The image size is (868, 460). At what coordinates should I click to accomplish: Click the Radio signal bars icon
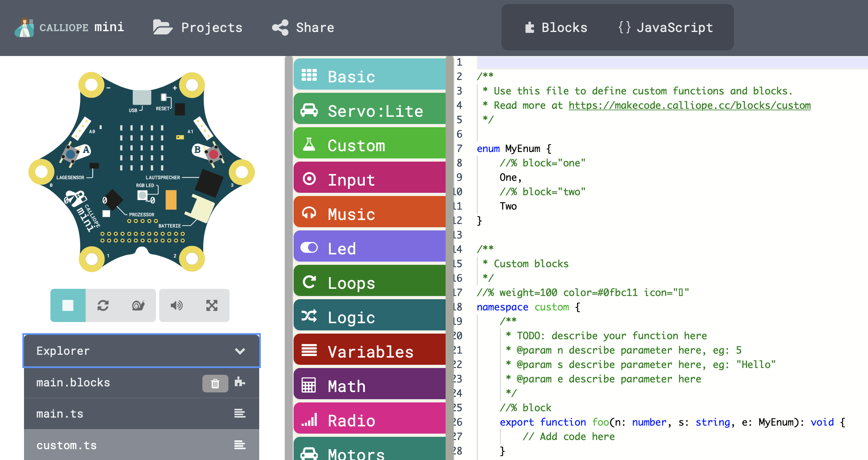point(309,419)
